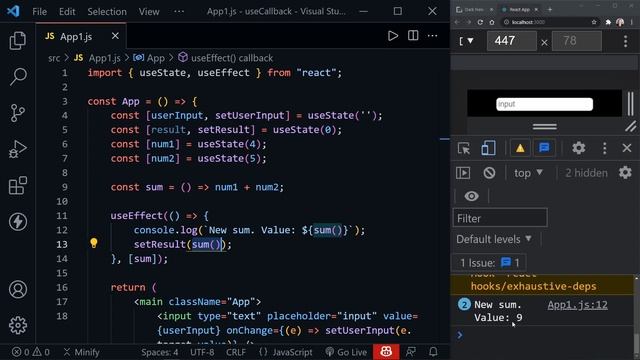Screen dimensions: 640x360
Task: Select the src breadcrumb segment
Action: coord(54,58)
